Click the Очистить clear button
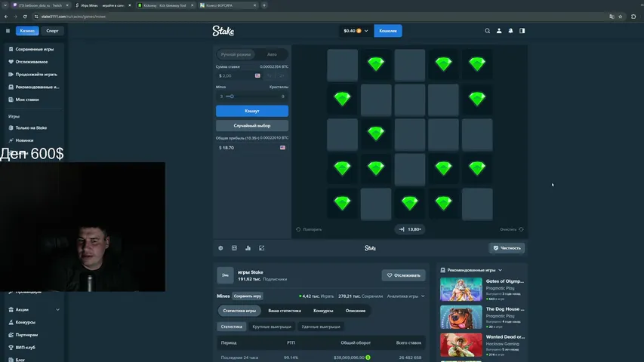The image size is (644, 362). click(x=511, y=229)
